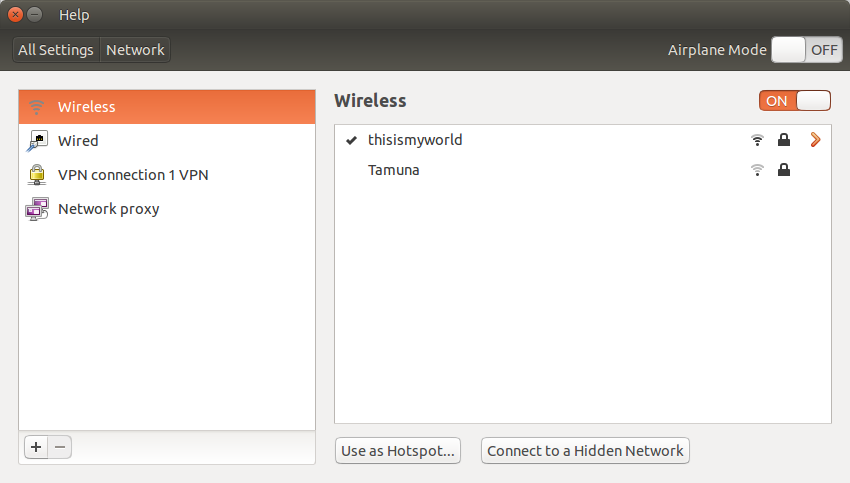Image resolution: width=850 pixels, height=483 pixels.
Task: Turn off the Wireless ON switch
Action: coord(795,101)
